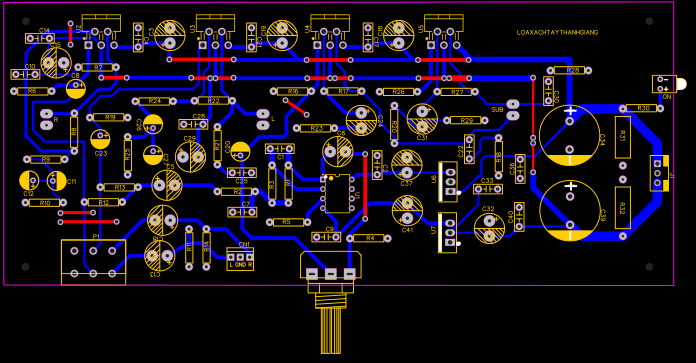The image size is (696, 363).
Task: Select vertical resistor R31
Action: [x=623, y=137]
